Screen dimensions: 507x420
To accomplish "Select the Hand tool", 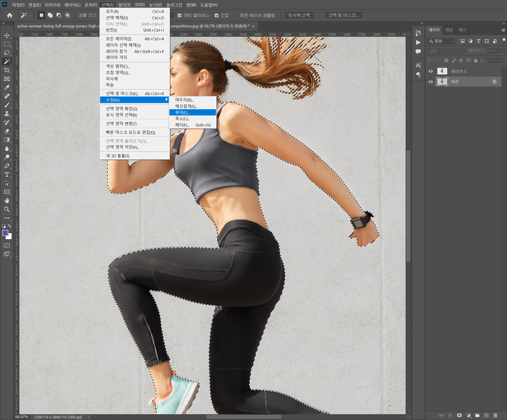I will (7, 200).
